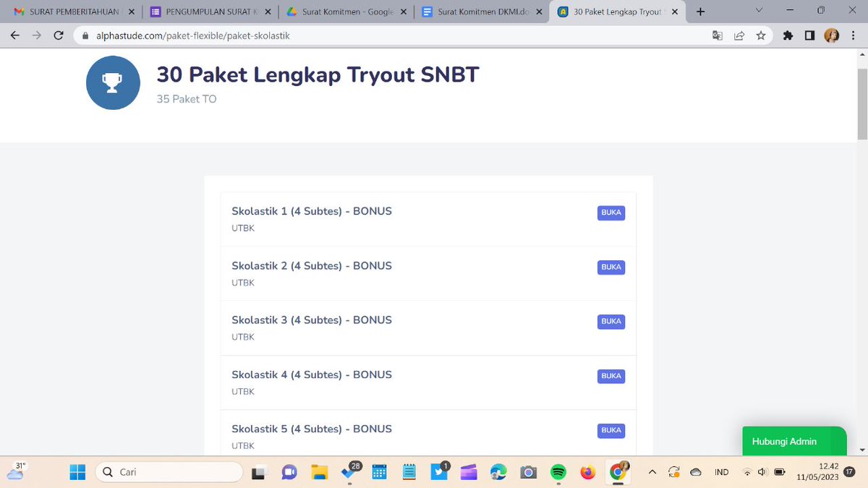Open the Extensions puzzle icon
868x488 pixels.
(788, 35)
